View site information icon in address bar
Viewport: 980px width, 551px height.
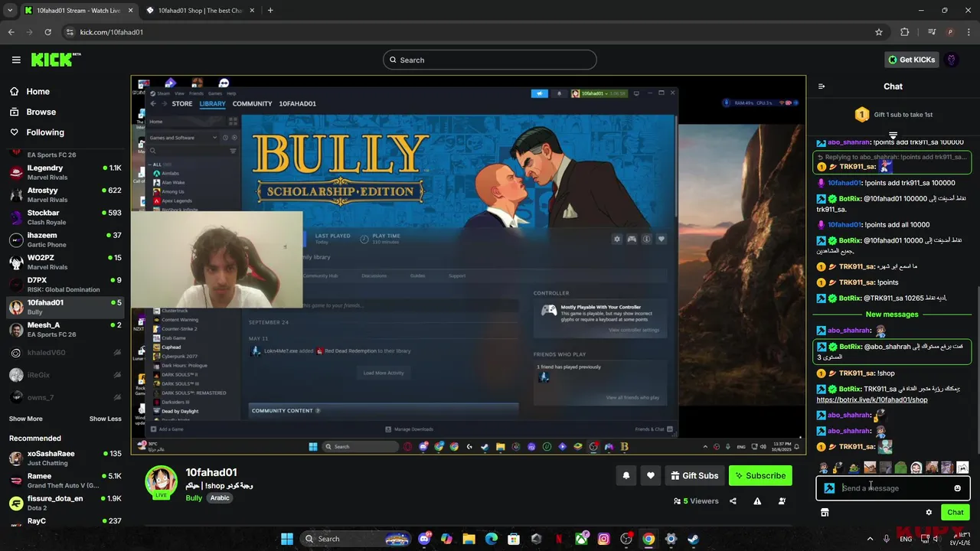click(70, 32)
